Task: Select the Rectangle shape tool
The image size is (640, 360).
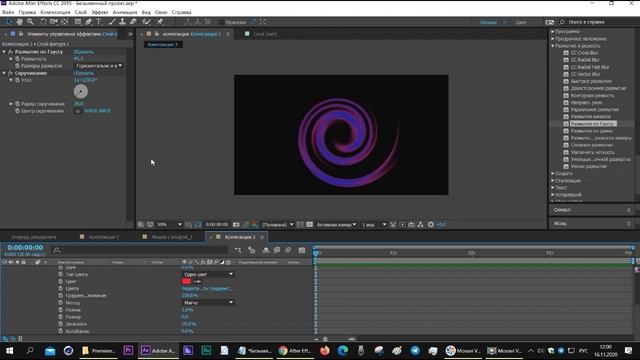Action: coord(78,22)
